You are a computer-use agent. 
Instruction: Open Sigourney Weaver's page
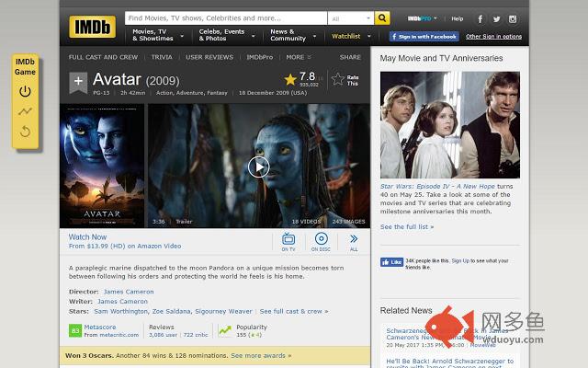pos(223,311)
